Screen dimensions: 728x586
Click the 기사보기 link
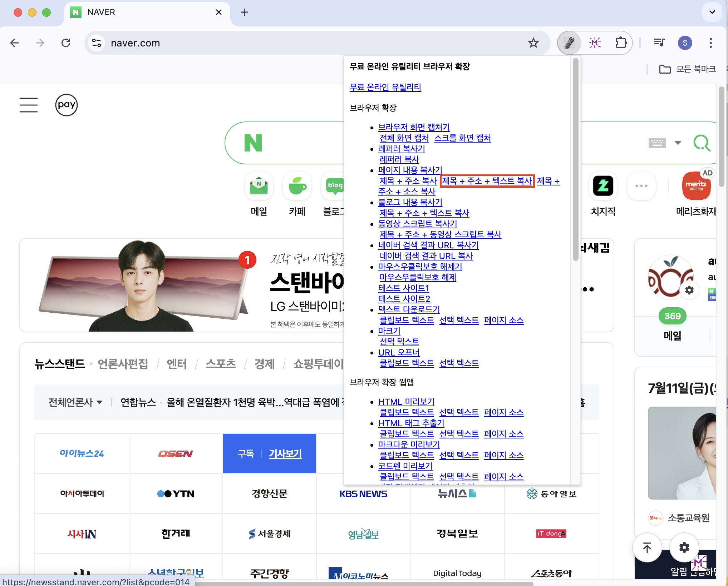click(285, 454)
